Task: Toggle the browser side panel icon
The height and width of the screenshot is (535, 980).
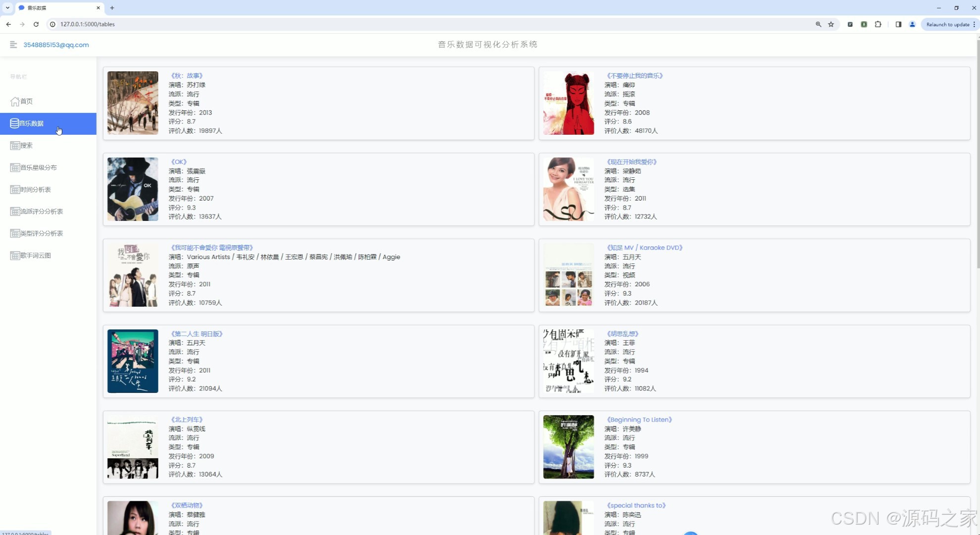Action: click(x=898, y=24)
